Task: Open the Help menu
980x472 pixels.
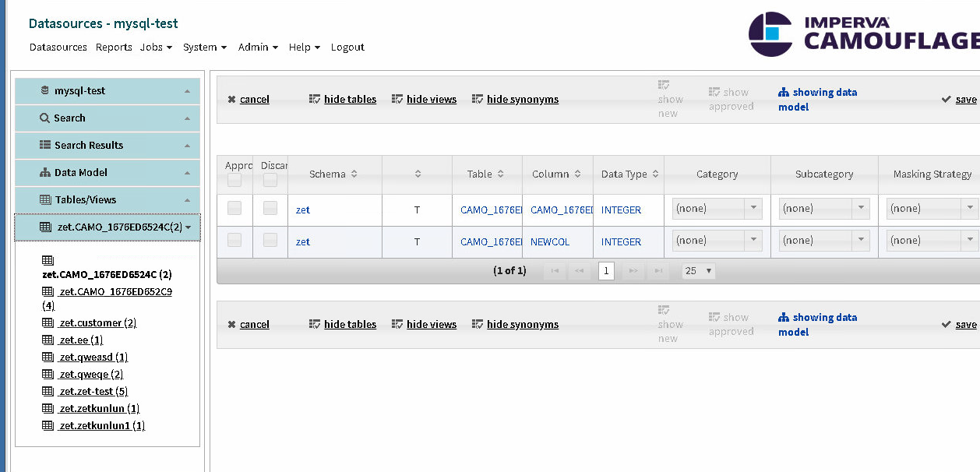Action: tap(305, 47)
